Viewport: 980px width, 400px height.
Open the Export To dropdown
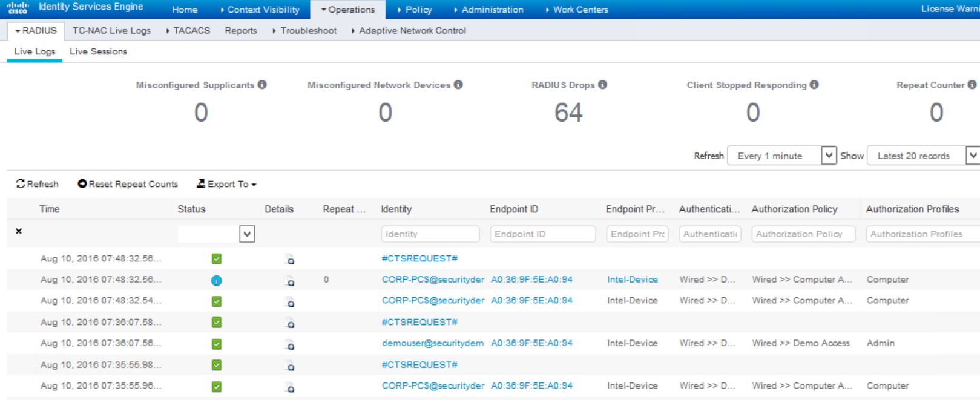coord(226,184)
